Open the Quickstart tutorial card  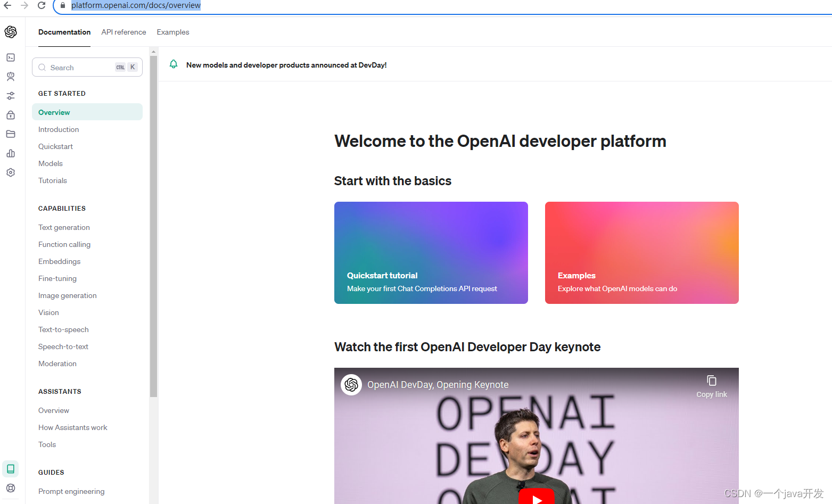(431, 253)
